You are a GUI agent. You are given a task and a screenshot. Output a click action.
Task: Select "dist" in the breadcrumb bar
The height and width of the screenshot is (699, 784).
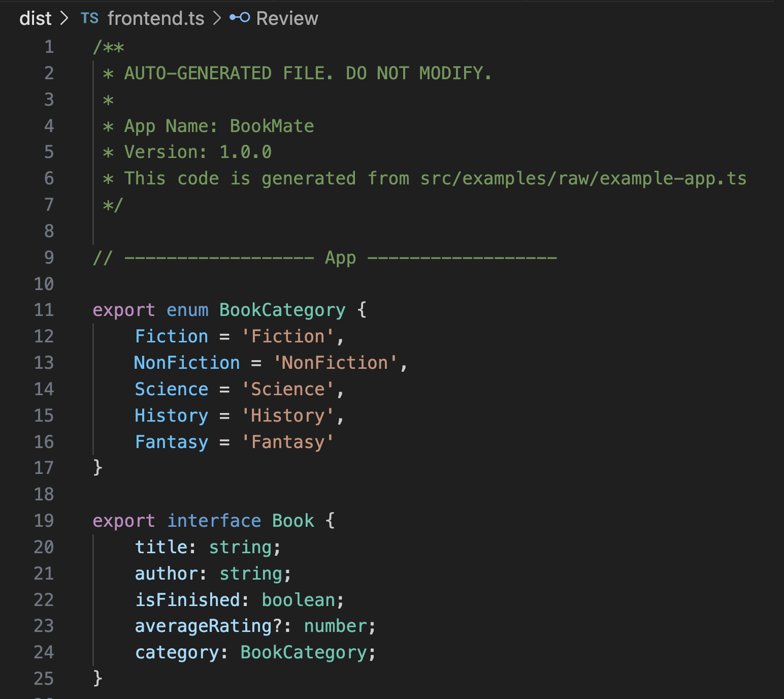(35, 18)
